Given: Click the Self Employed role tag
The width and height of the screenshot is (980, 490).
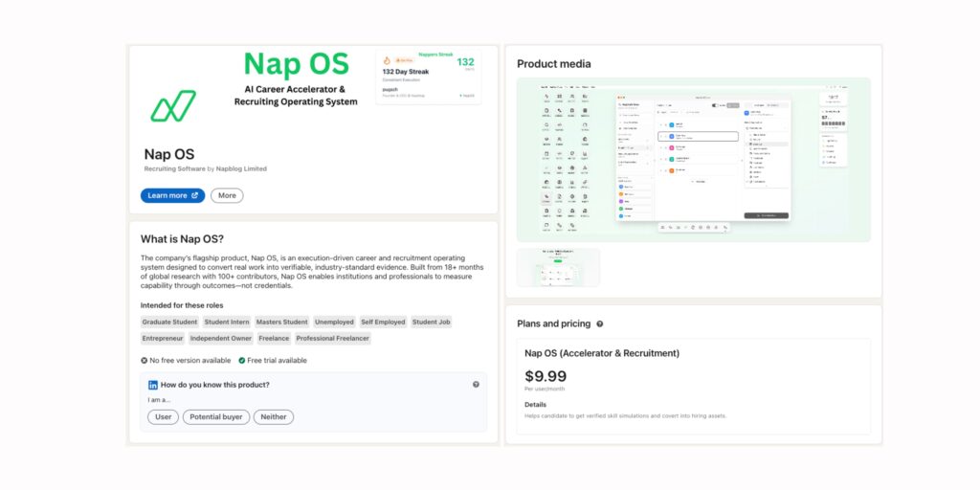Looking at the screenshot, I should [x=383, y=322].
